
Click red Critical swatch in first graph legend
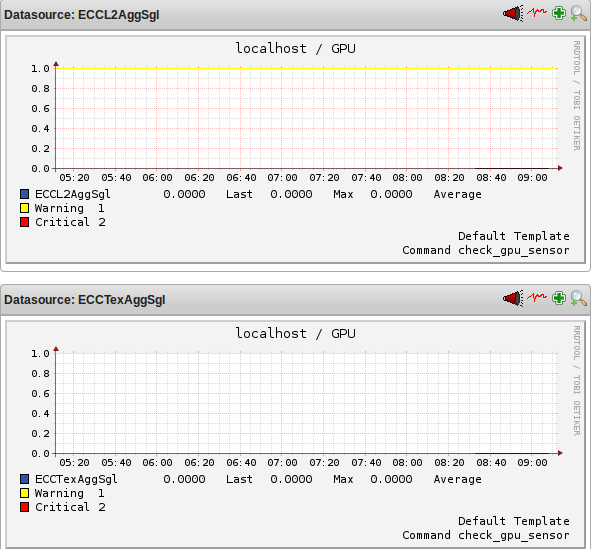click(x=24, y=222)
